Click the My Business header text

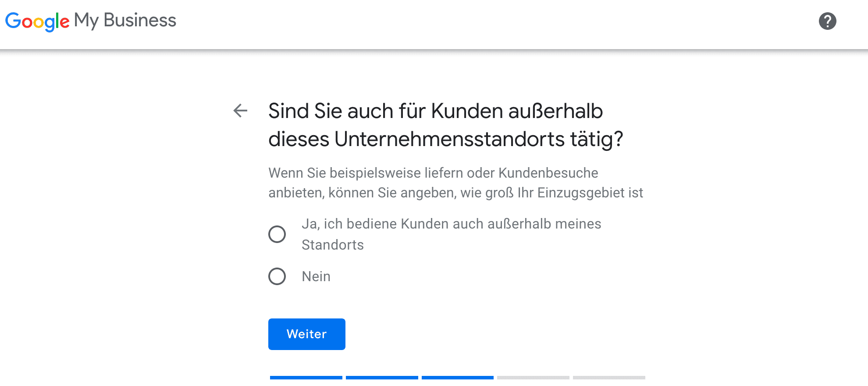coord(125,21)
